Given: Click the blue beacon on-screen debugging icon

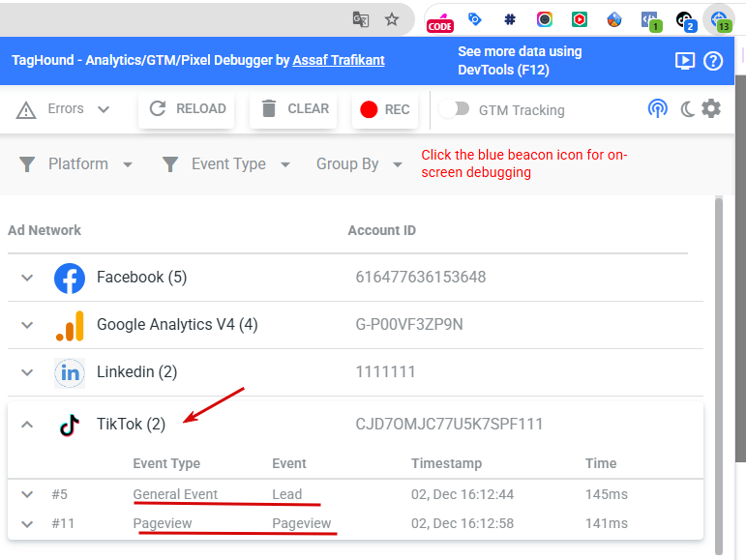Looking at the screenshot, I should pos(657,109).
